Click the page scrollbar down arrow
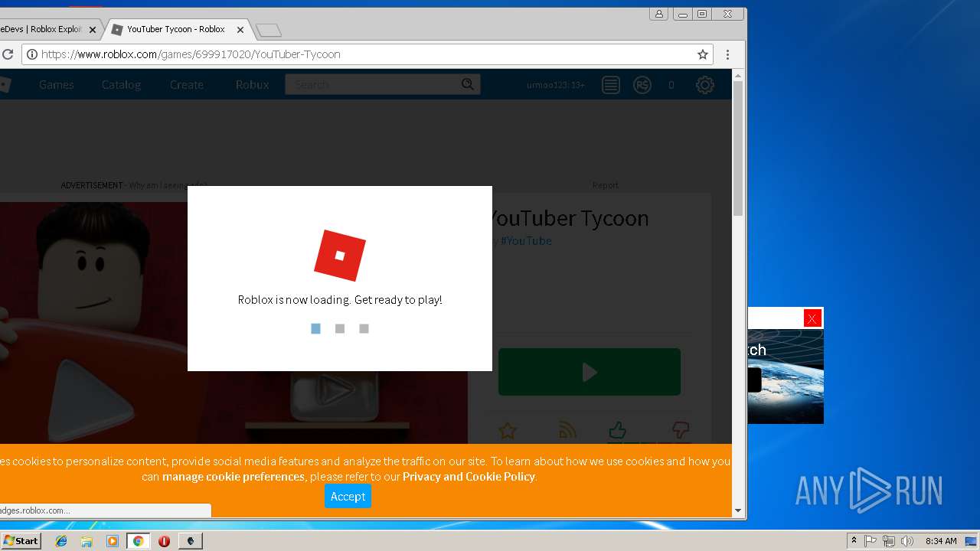Image resolution: width=980 pixels, height=551 pixels. [738, 510]
